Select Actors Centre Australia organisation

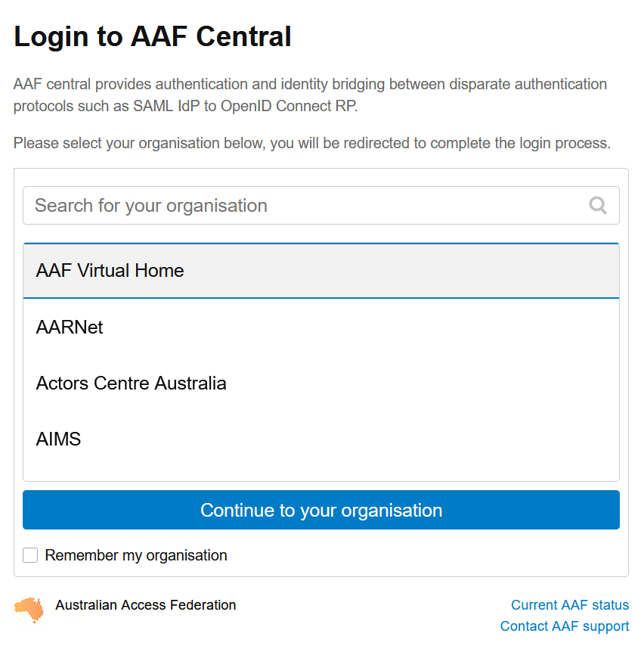321,383
